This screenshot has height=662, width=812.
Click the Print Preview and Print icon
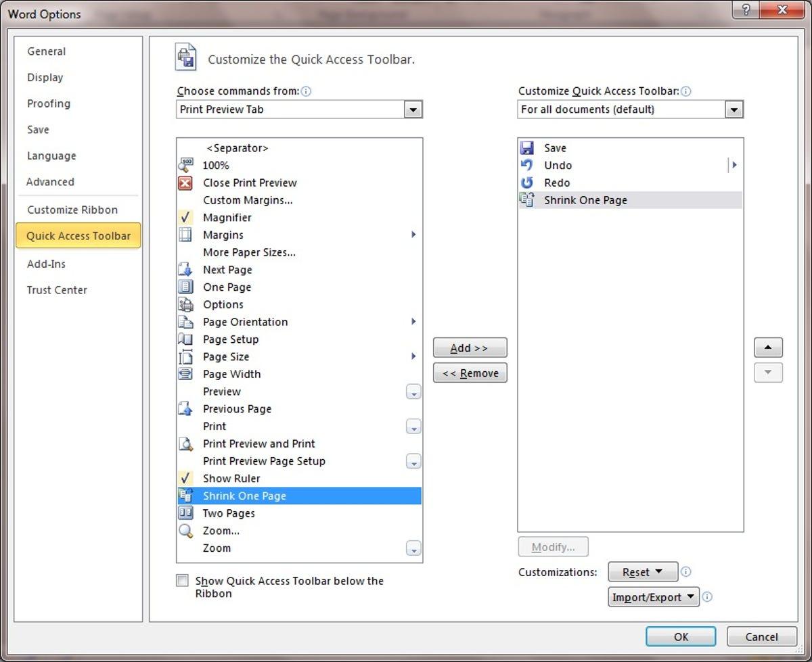pyautogui.click(x=185, y=444)
